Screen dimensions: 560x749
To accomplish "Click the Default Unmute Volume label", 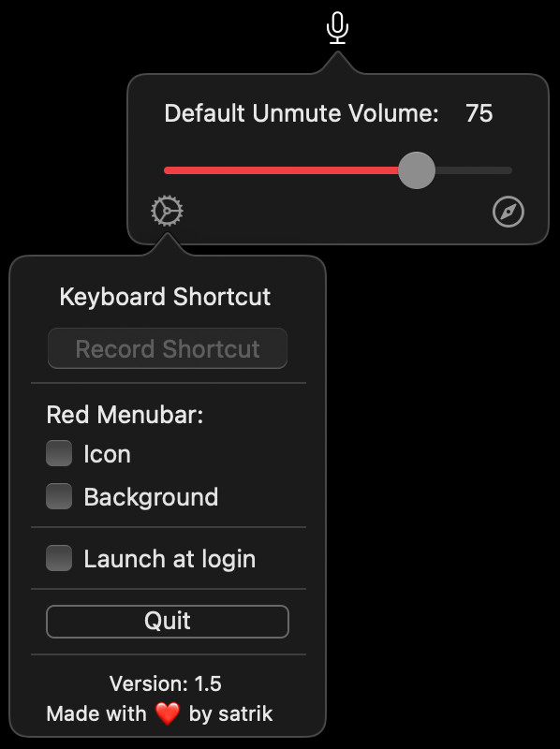I will coord(302,113).
